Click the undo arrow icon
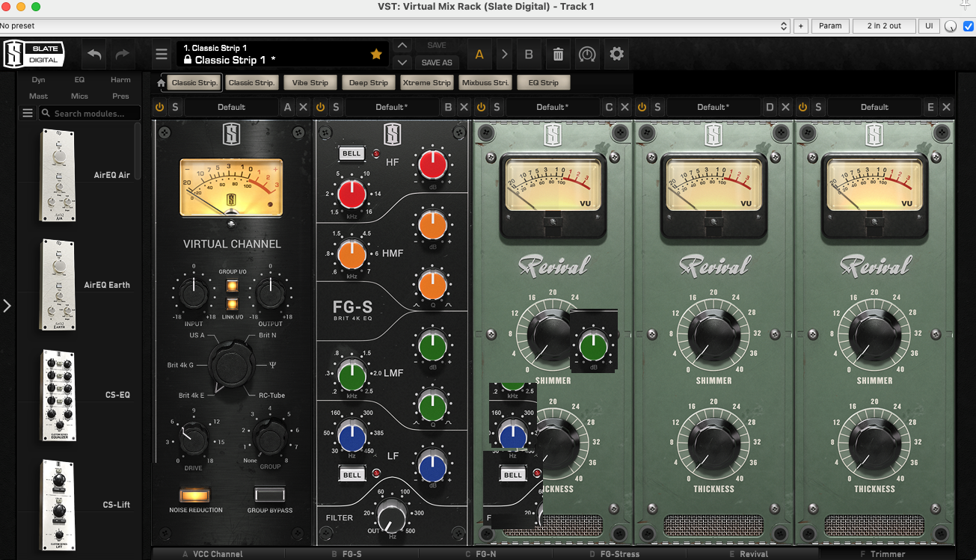 (x=94, y=55)
